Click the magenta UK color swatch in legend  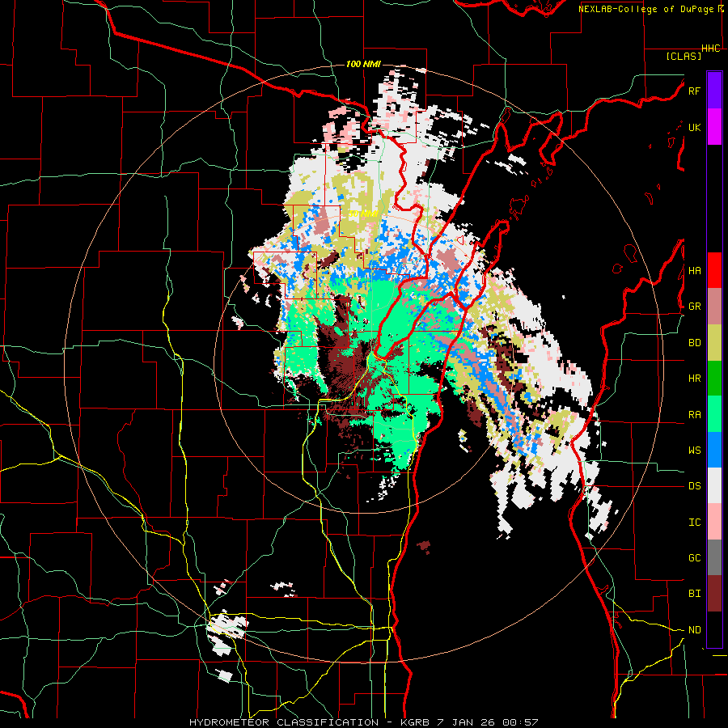click(x=714, y=127)
